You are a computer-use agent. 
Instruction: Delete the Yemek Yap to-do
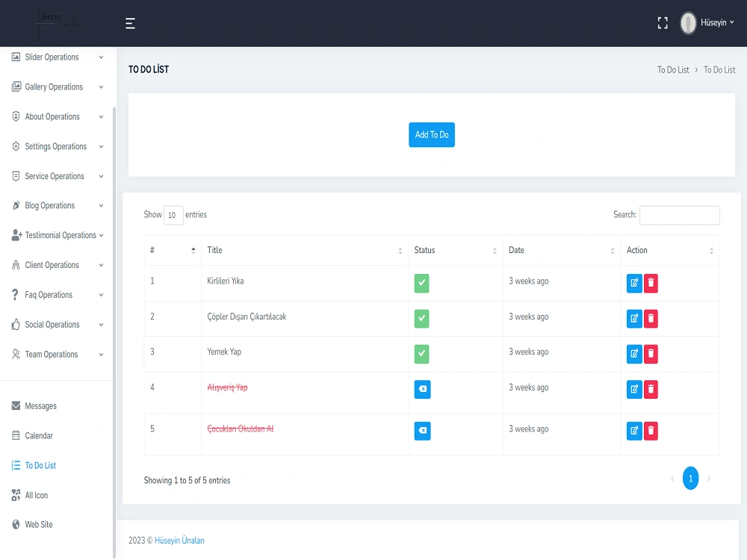tap(651, 354)
